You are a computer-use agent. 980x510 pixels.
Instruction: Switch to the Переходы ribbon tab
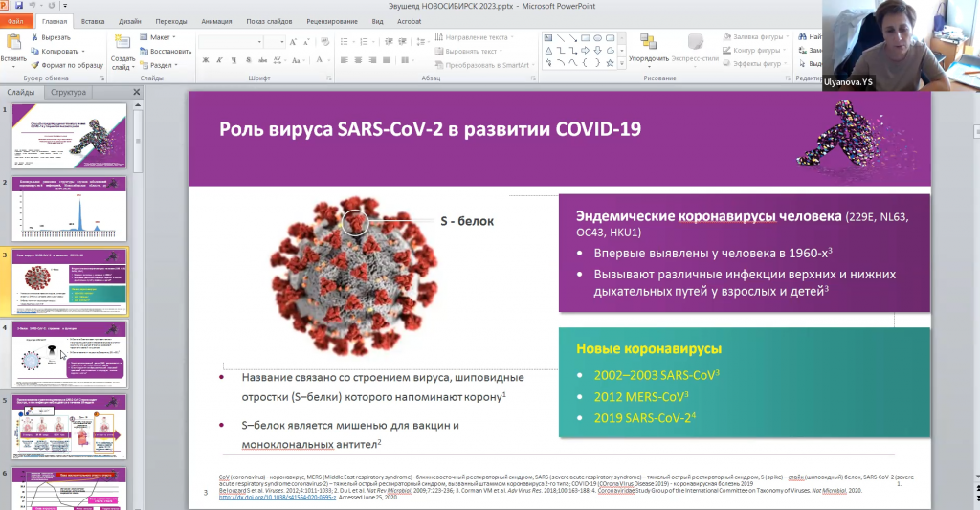coord(170,21)
